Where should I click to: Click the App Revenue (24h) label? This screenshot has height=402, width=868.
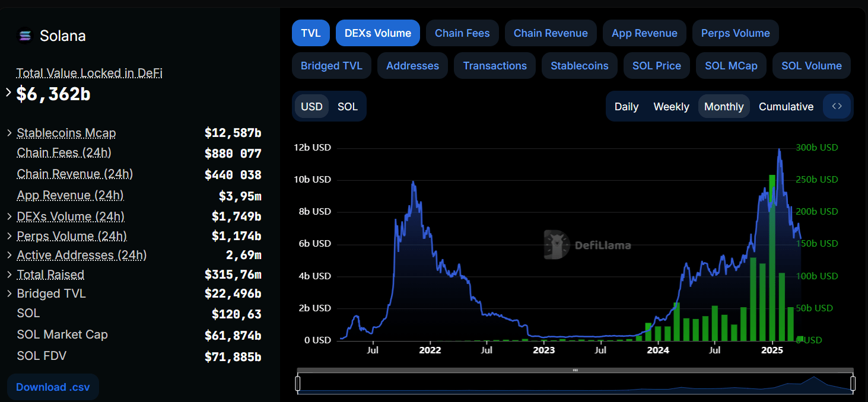70,196
